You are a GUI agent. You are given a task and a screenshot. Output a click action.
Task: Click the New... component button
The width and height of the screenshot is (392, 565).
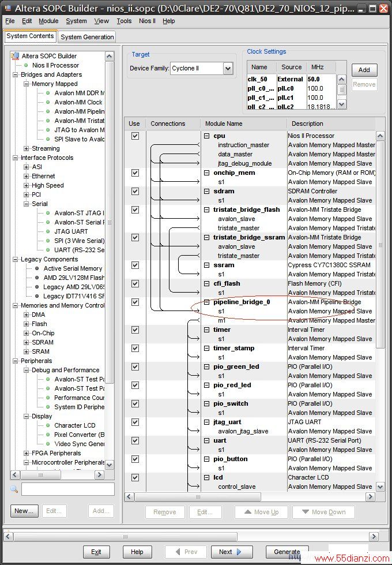pos(24,511)
